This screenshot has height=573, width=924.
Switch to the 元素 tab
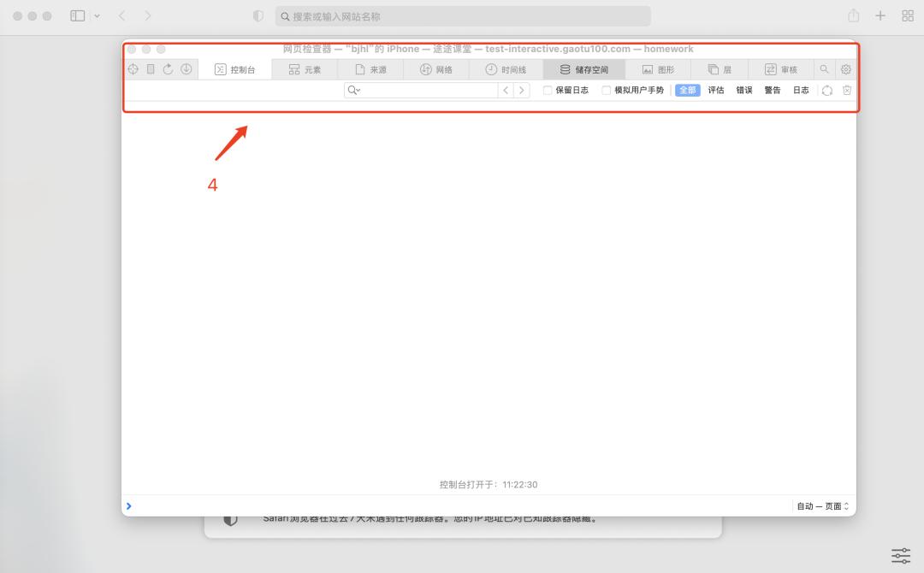coord(305,69)
